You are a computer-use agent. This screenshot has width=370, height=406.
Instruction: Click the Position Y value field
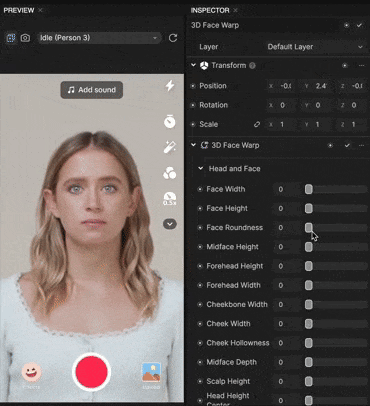tap(315, 86)
